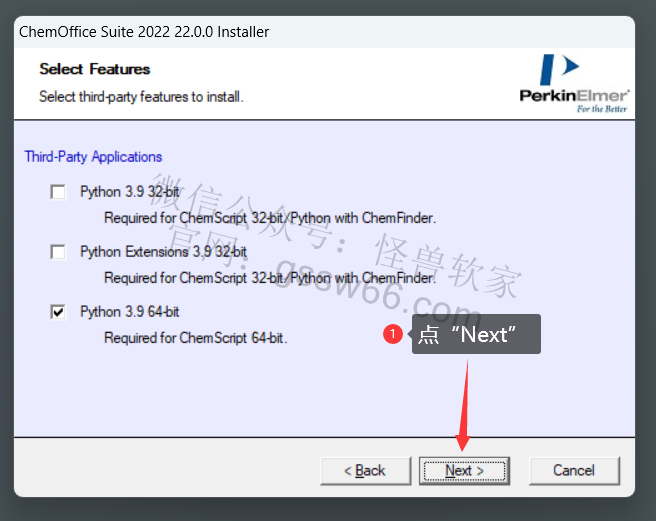This screenshot has width=656, height=521.
Task: Click the Next button
Action: click(x=464, y=471)
